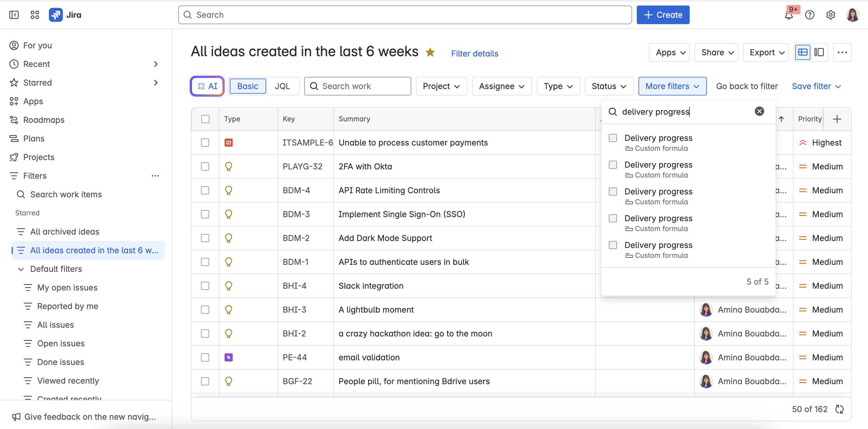This screenshot has width=868, height=429.
Task: Clear the delivery progress search with the X icon
Action: 759,111
